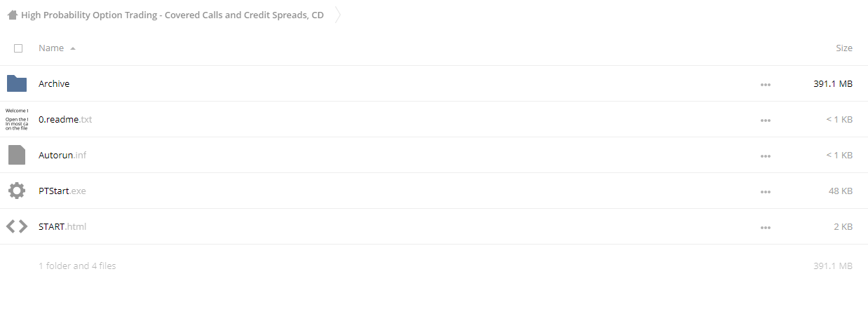868x309 pixels.
Task: Open more options for PTStart.exe
Action: click(x=765, y=191)
